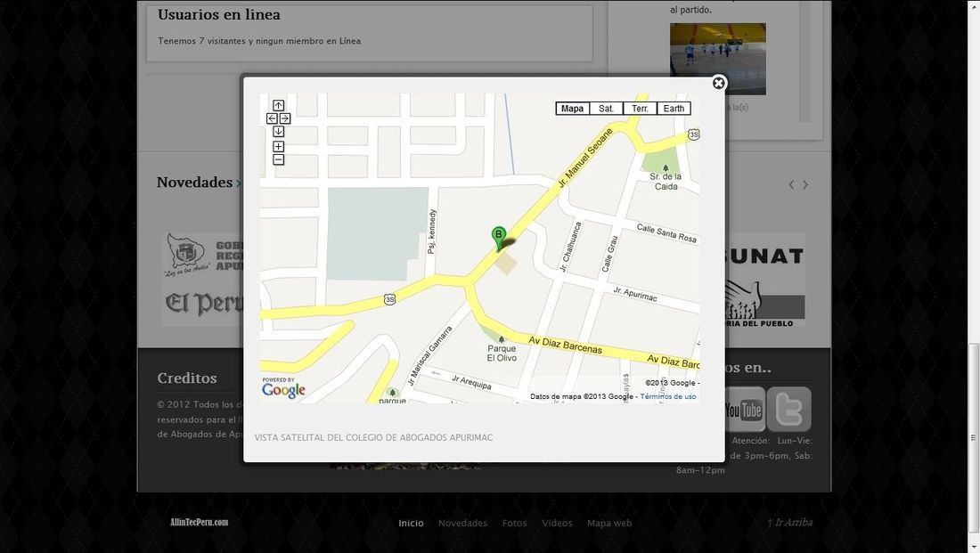Open the YouTube social icon
980x553 pixels.
[x=744, y=410]
